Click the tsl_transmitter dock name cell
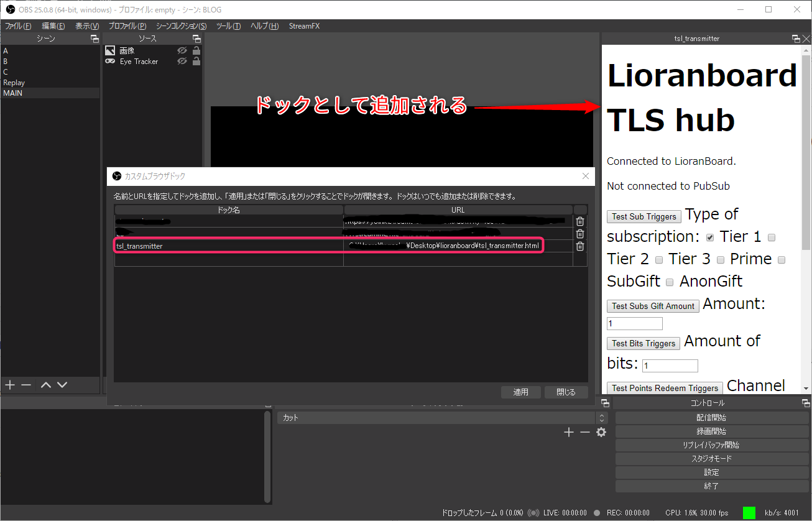 229,246
